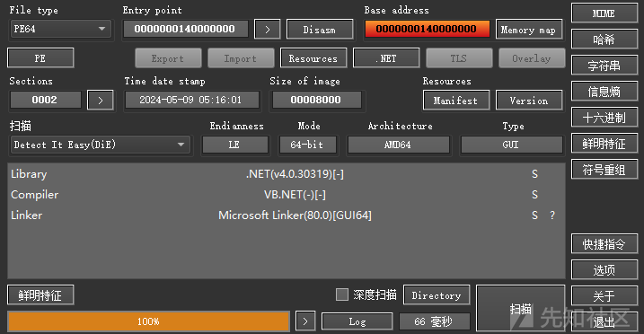Click the Sections count 0002 field

click(46, 101)
